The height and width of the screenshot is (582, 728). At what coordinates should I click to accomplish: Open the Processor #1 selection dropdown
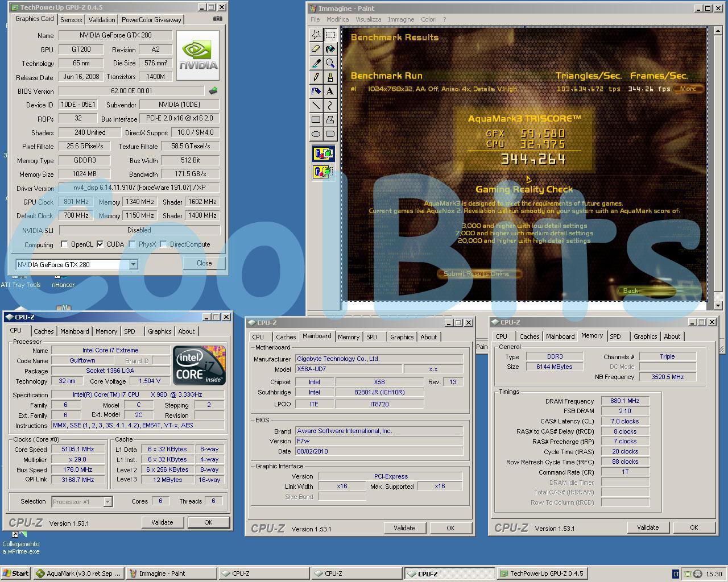pyautogui.click(x=107, y=502)
